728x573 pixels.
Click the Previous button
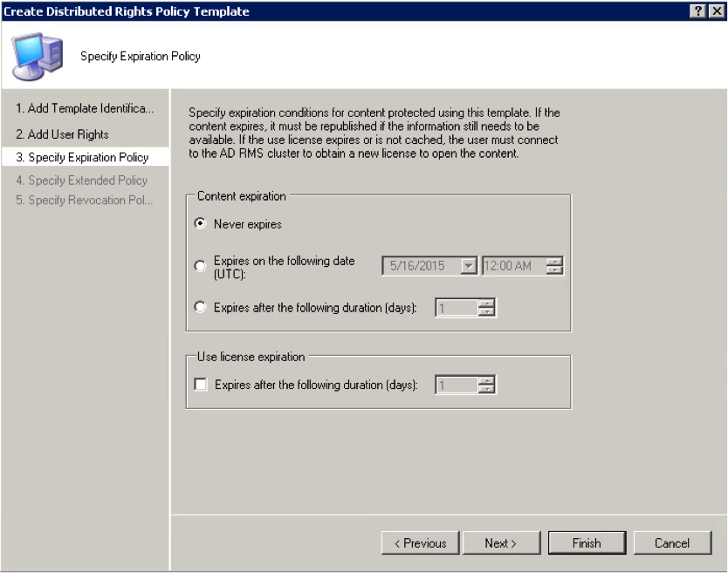click(x=420, y=543)
